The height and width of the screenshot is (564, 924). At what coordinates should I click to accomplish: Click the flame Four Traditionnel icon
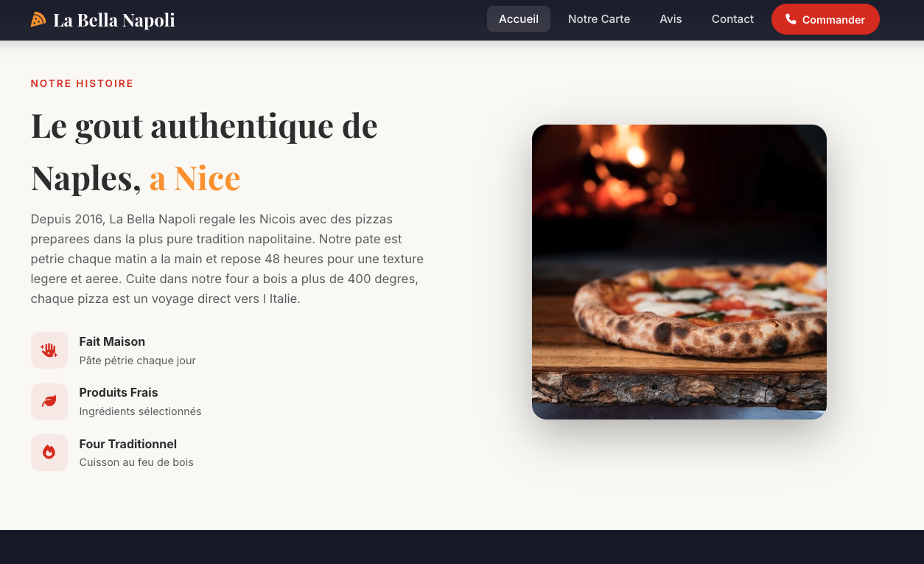point(49,453)
